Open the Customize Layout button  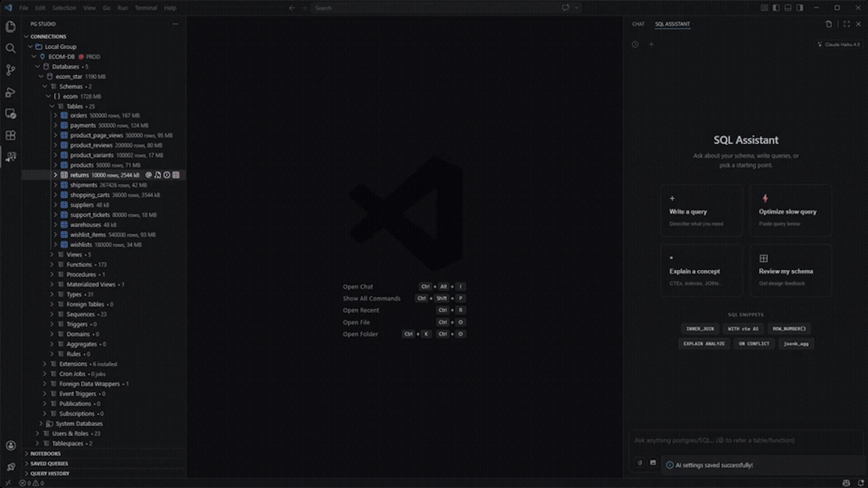(x=764, y=8)
